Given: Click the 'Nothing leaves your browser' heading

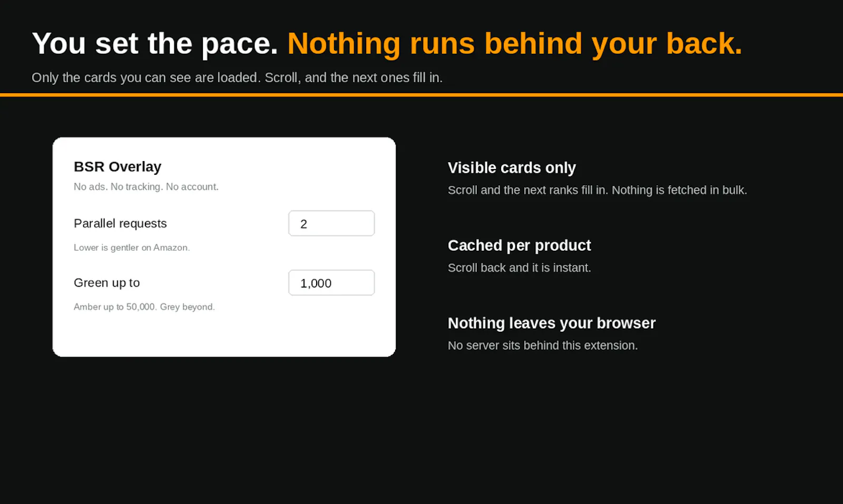Looking at the screenshot, I should [552, 323].
